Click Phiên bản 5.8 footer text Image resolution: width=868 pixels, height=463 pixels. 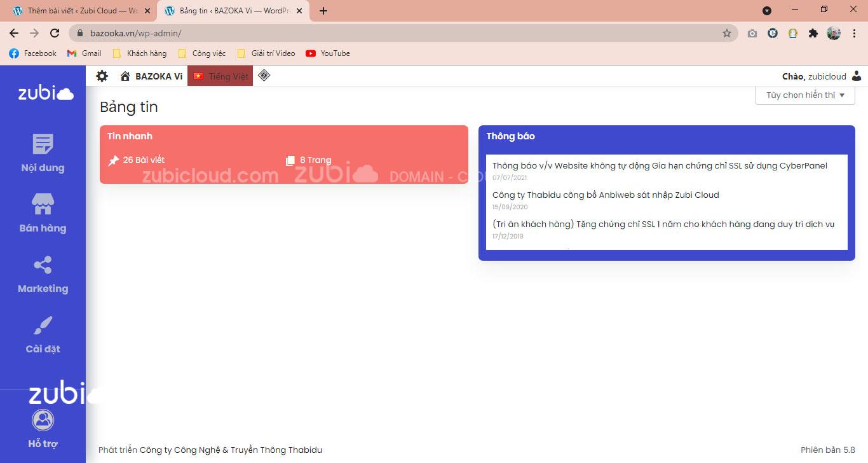(x=828, y=450)
